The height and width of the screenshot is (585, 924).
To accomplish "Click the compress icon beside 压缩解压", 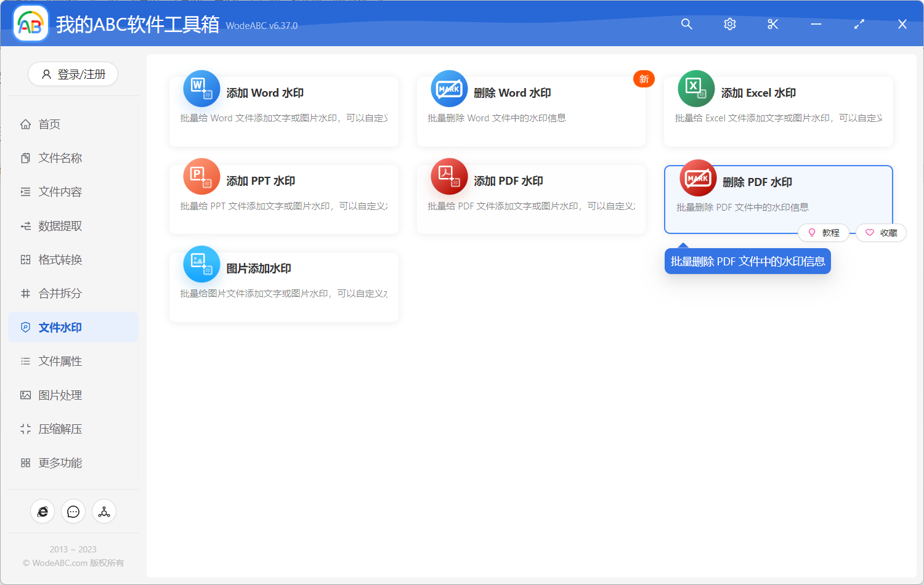I will coord(25,429).
